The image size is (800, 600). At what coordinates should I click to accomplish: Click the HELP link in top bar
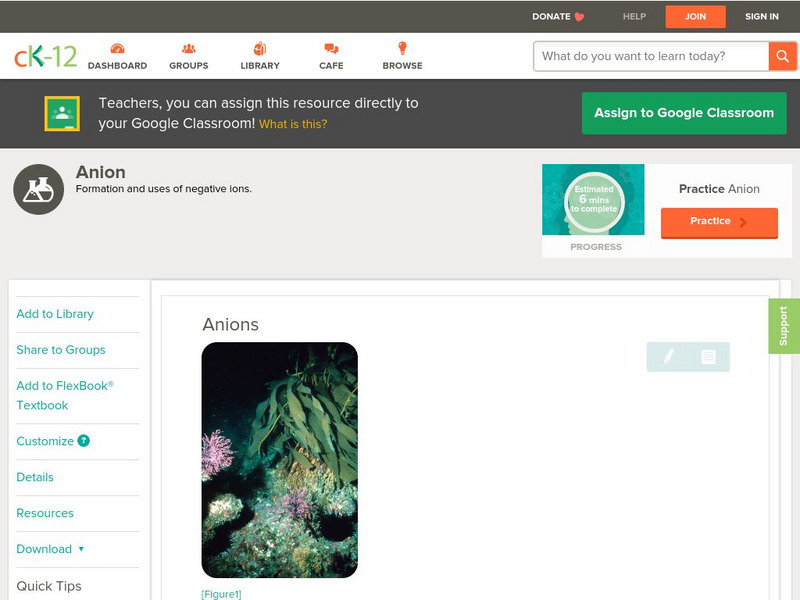click(x=634, y=16)
